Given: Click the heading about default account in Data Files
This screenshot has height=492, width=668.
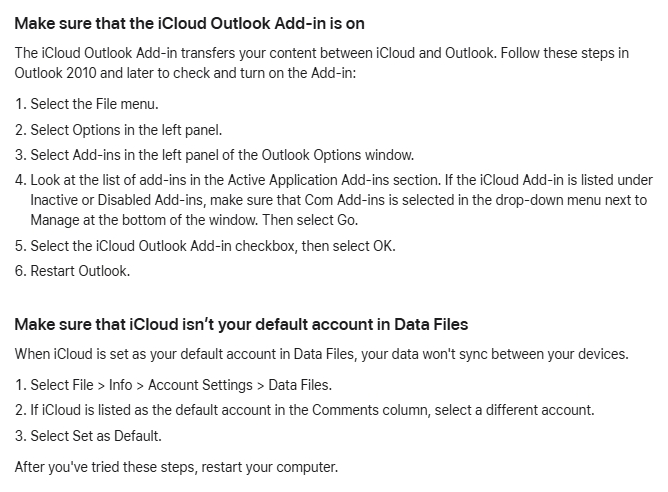Looking at the screenshot, I should click(x=241, y=324).
